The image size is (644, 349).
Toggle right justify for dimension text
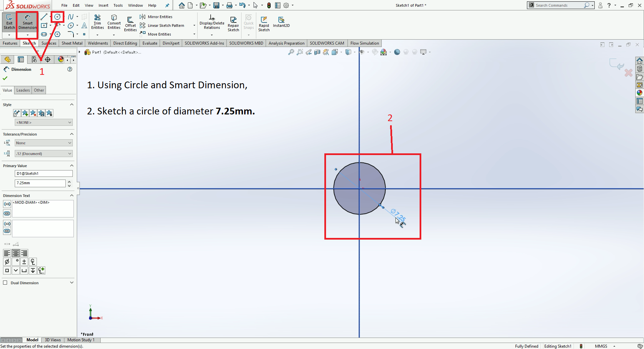click(24, 253)
